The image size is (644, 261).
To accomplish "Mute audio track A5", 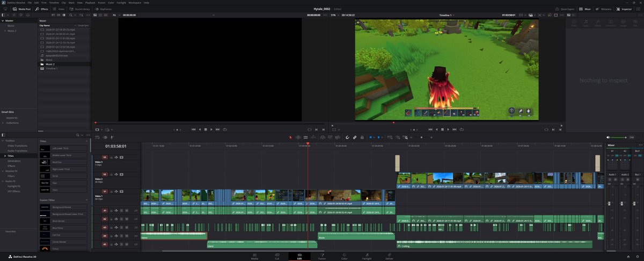I will (x=127, y=244).
